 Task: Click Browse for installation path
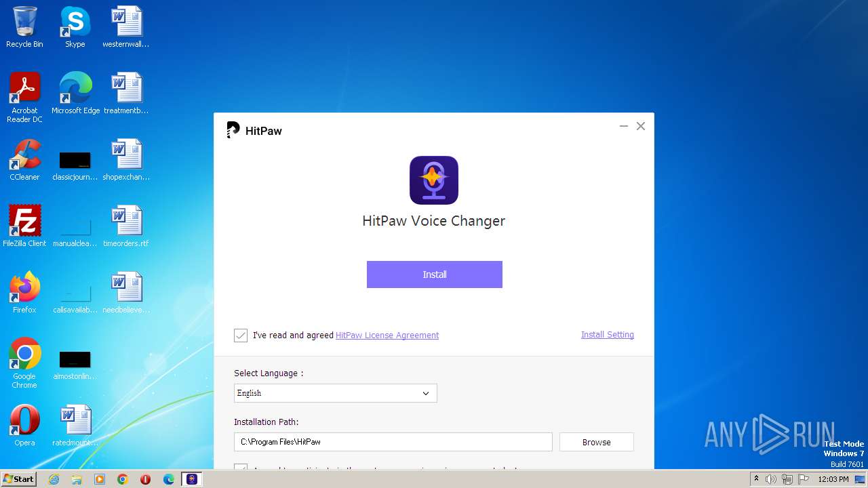597,442
